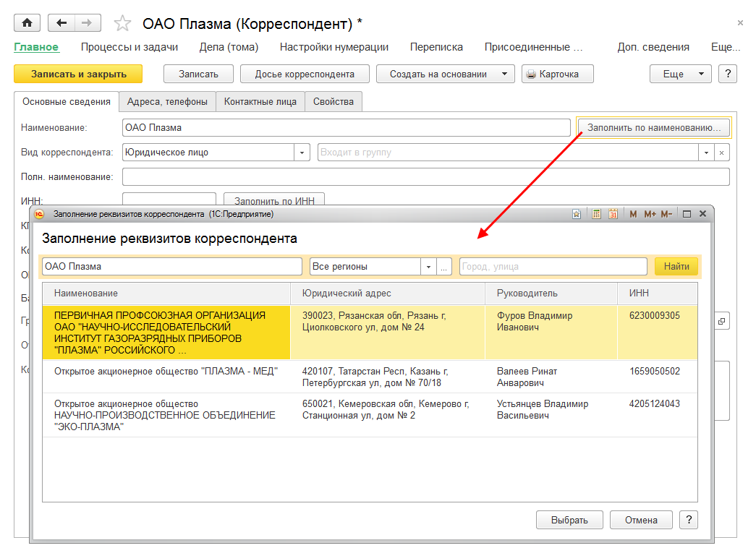Click the open-form icon at right edge

point(721,321)
